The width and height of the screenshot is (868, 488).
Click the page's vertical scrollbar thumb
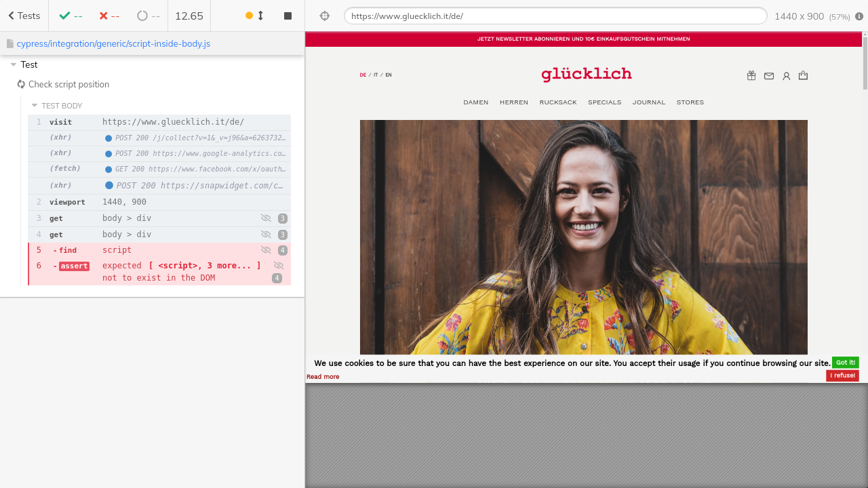865,61
